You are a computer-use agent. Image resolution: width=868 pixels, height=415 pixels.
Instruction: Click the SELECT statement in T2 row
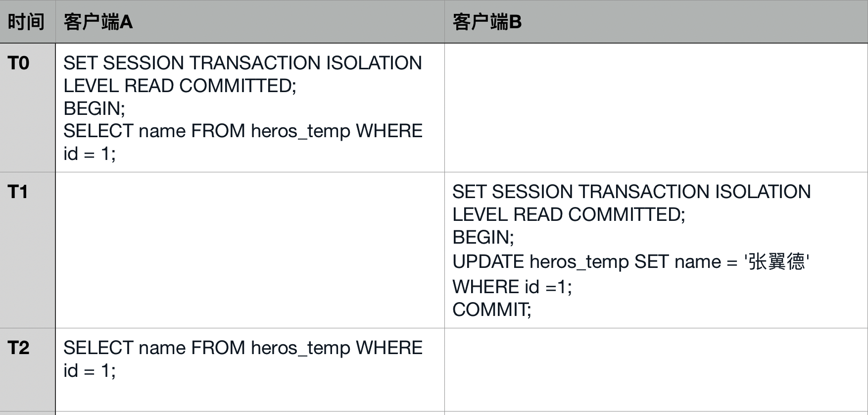point(242,348)
